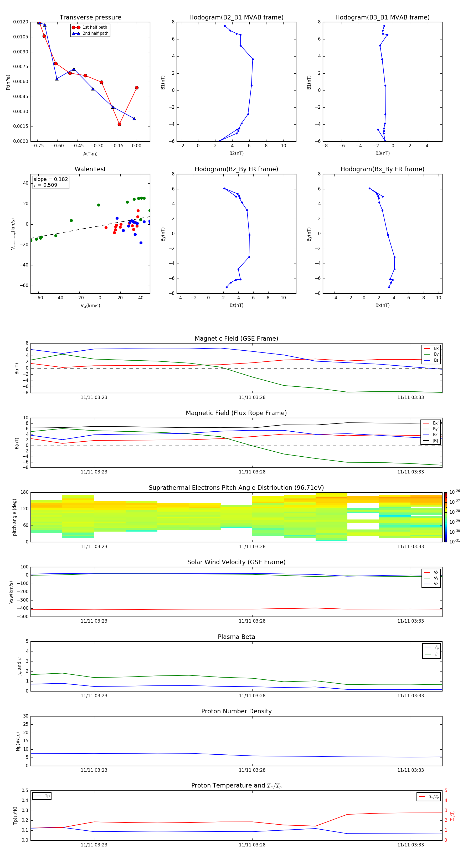The width and height of the screenshot is (473, 868).
Task: Click the 'Transverse pressure' plot title
Action: click(90, 18)
